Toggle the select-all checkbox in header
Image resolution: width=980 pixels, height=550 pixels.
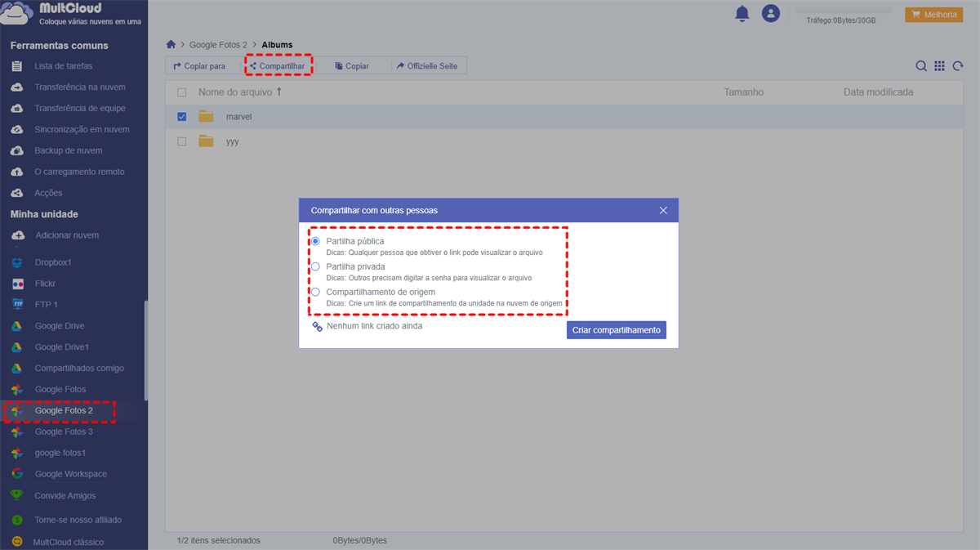coord(182,92)
